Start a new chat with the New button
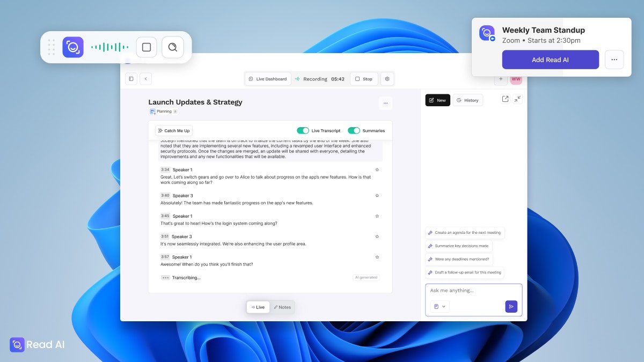This screenshot has height=362, width=644. (x=437, y=100)
